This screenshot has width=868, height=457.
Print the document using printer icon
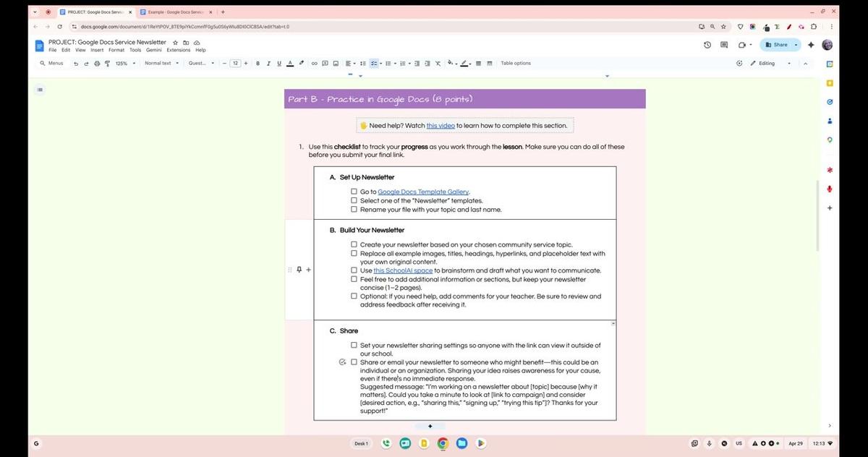click(x=97, y=64)
